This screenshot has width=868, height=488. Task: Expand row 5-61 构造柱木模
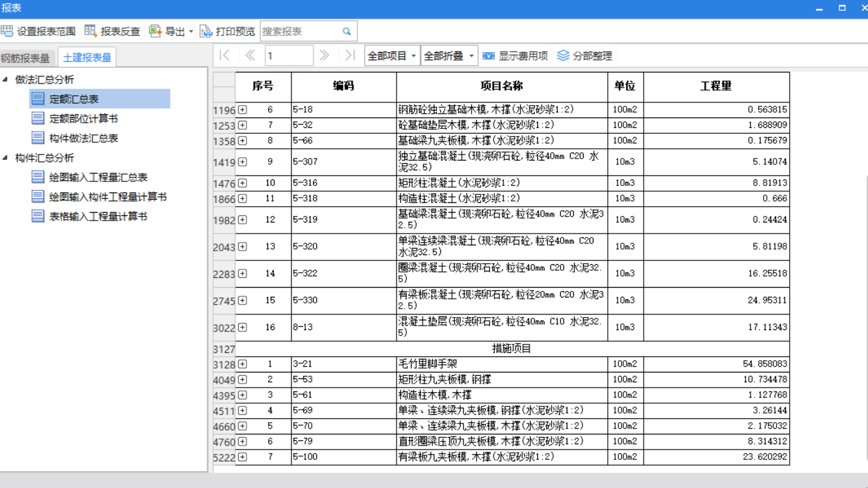(x=243, y=395)
